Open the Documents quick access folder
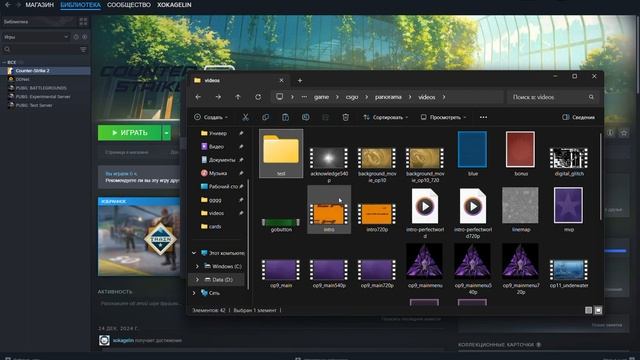This screenshot has height=360, width=640. pyautogui.click(x=222, y=160)
